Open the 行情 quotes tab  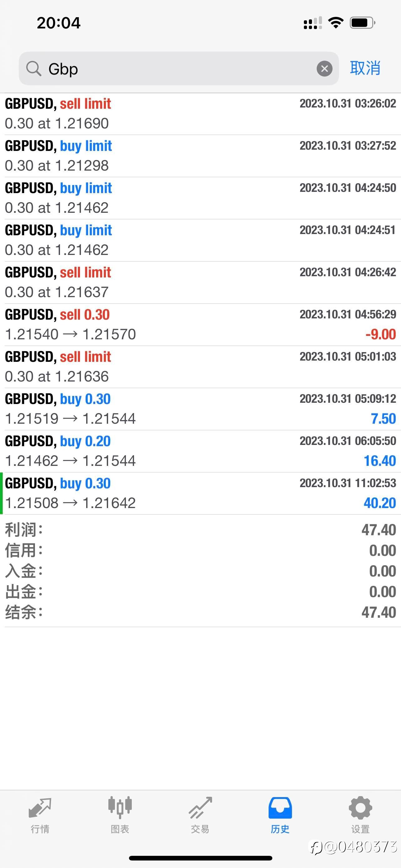point(40,815)
